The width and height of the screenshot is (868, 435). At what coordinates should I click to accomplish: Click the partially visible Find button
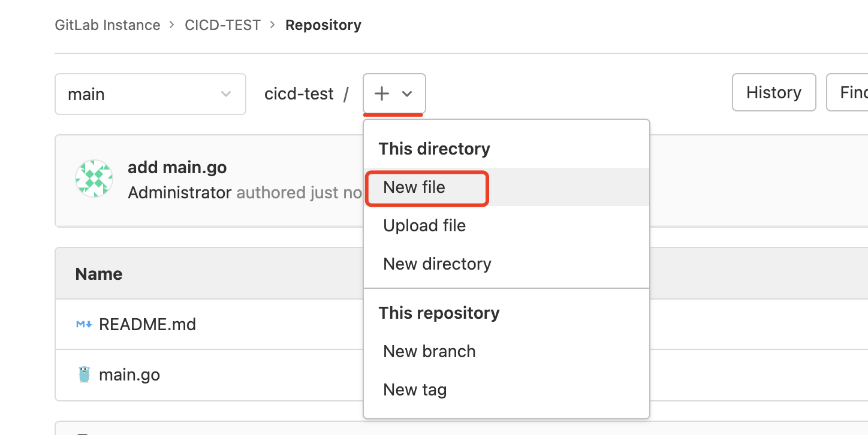[x=851, y=92]
